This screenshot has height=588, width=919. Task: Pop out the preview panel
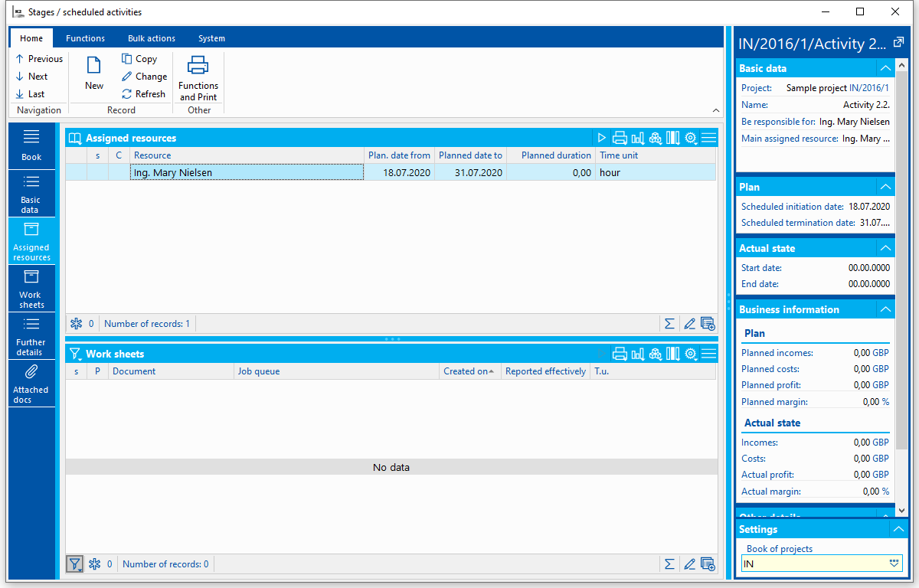click(899, 42)
